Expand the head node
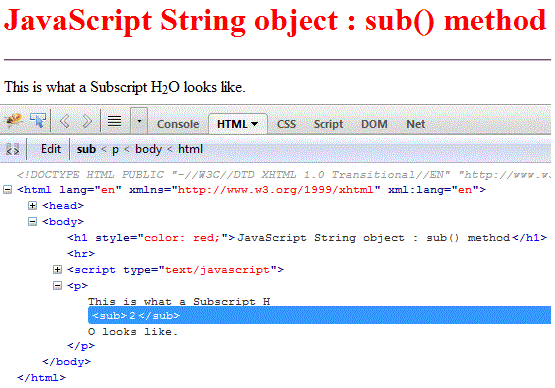The width and height of the screenshot is (555, 388). coord(32,206)
